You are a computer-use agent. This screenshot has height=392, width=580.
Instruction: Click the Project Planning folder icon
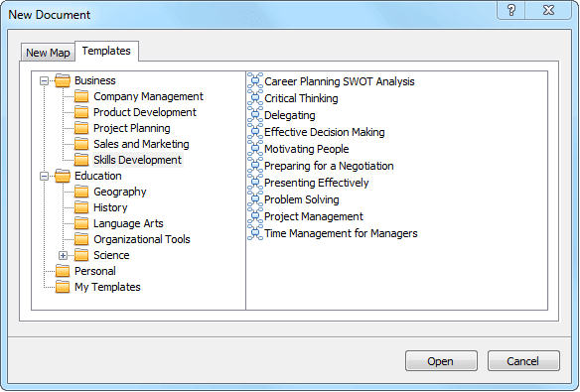pos(81,128)
